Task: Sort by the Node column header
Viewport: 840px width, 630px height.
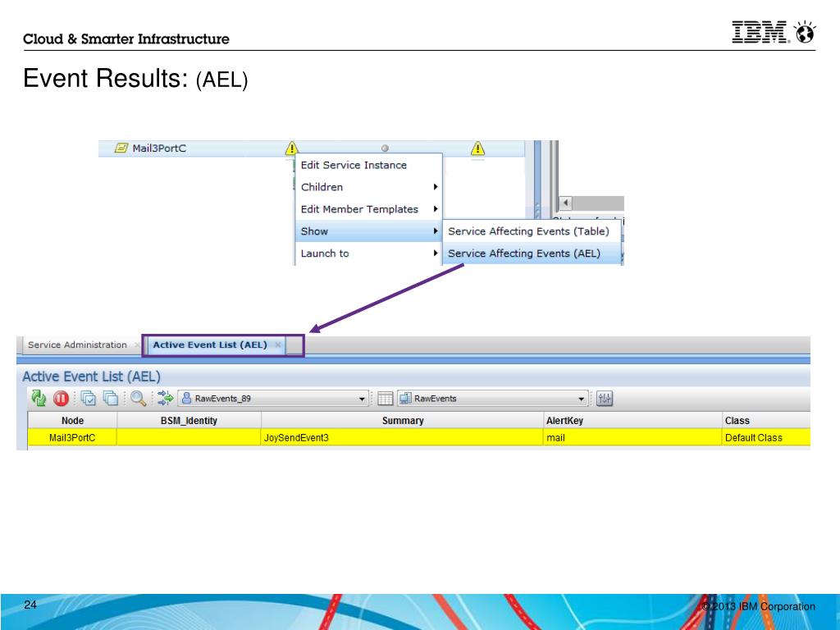Action: click(72, 421)
